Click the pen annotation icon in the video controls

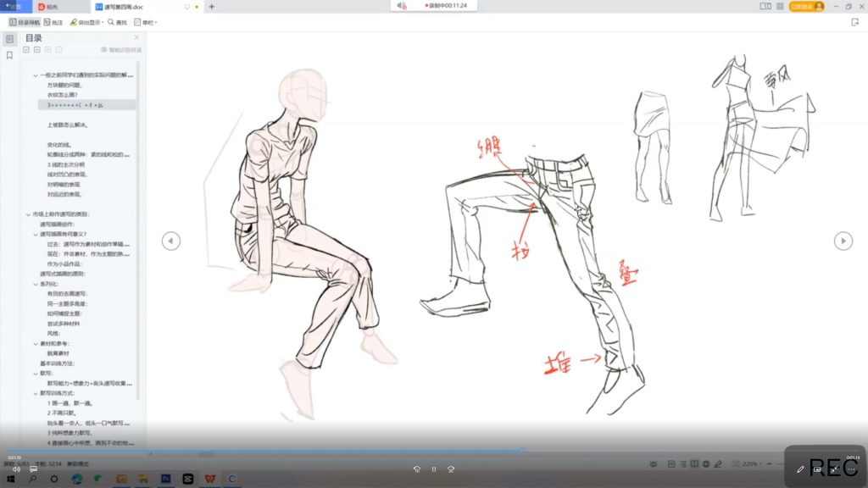point(800,469)
